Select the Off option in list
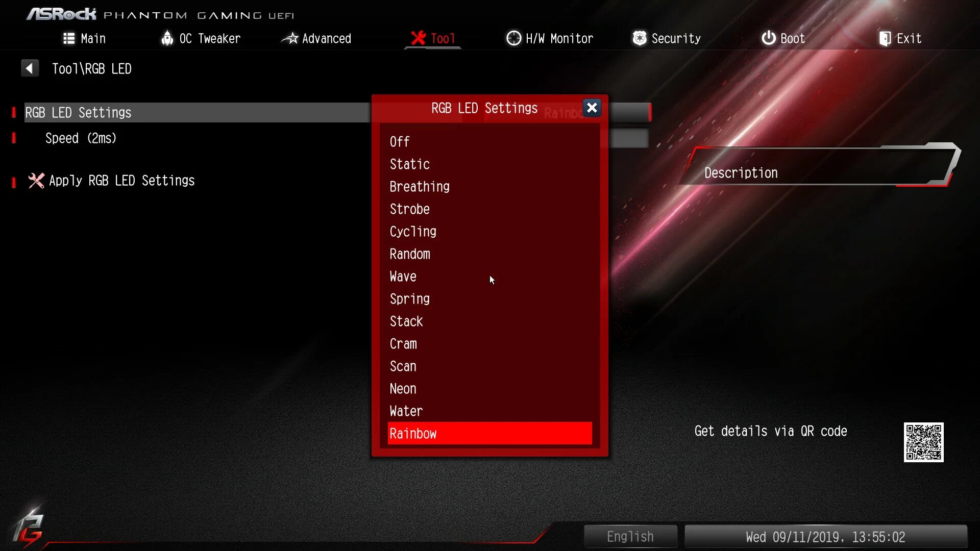 tap(400, 142)
